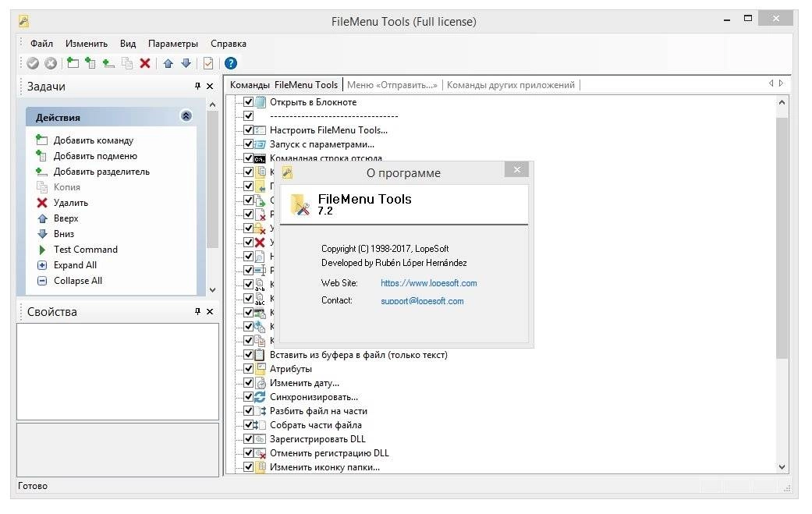The width and height of the screenshot is (812, 514).
Task: Close the Свойства panel
Action: pyautogui.click(x=210, y=311)
